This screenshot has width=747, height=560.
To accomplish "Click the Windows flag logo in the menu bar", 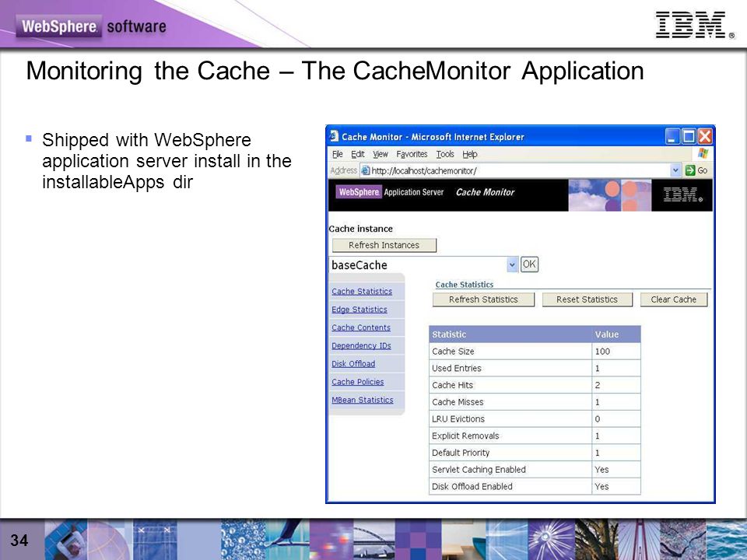I will (703, 153).
